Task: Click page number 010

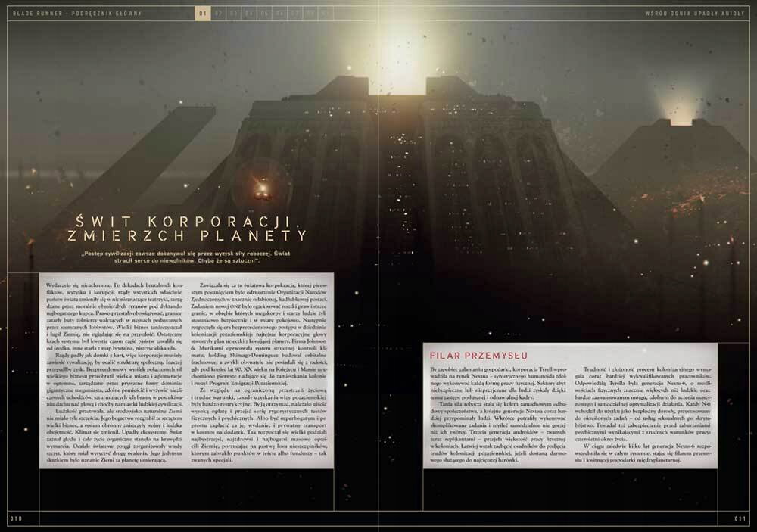Action: (x=16, y=518)
